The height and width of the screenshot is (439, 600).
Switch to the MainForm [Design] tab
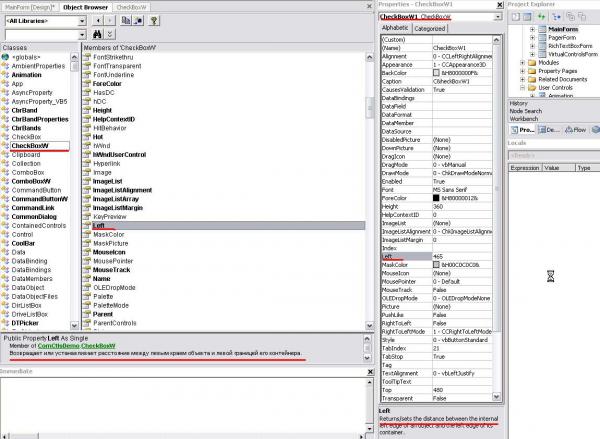tap(29, 7)
